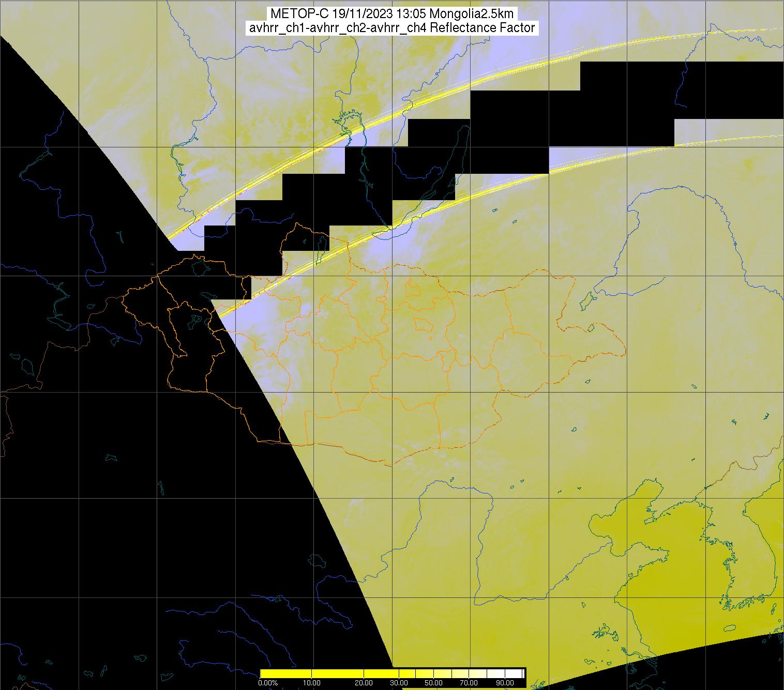Click the '30.00' colorbar label
This screenshot has height=690, width=784.
[399, 683]
